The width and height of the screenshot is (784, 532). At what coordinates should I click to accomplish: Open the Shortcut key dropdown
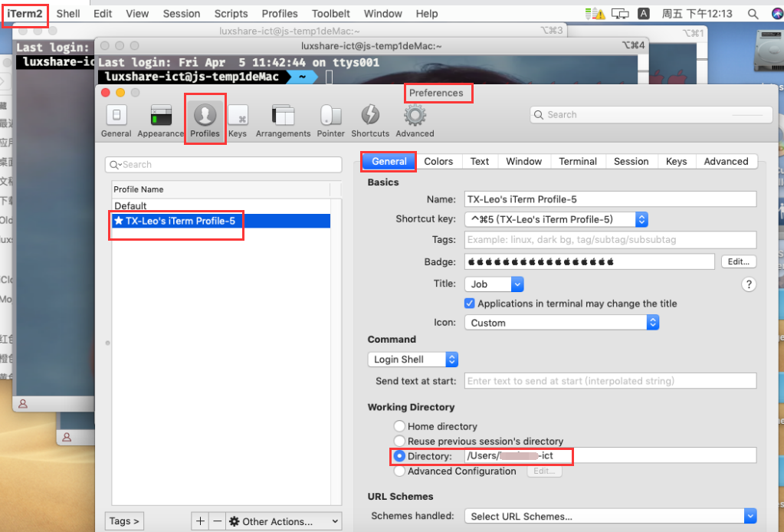(556, 219)
